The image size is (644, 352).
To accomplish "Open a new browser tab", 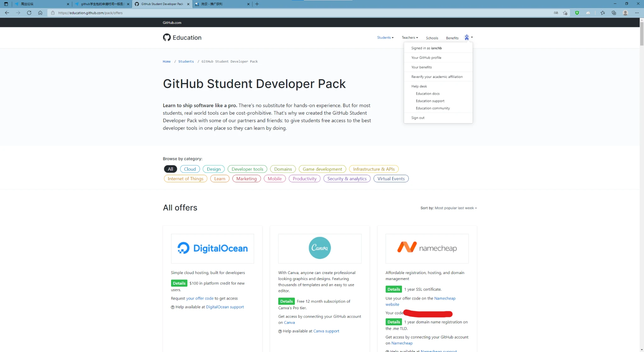I will (x=257, y=4).
